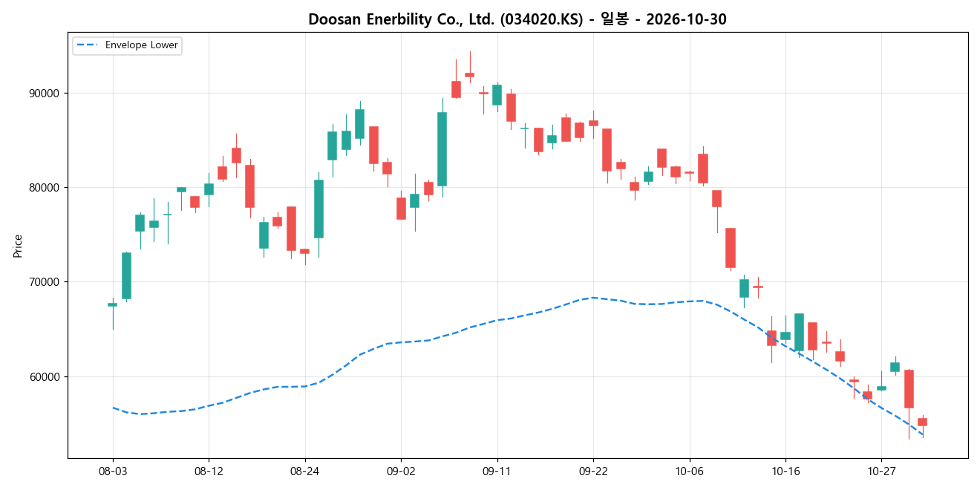Click the first green candle at 08-03
This screenshot has height=490, width=980.
pyautogui.click(x=113, y=304)
